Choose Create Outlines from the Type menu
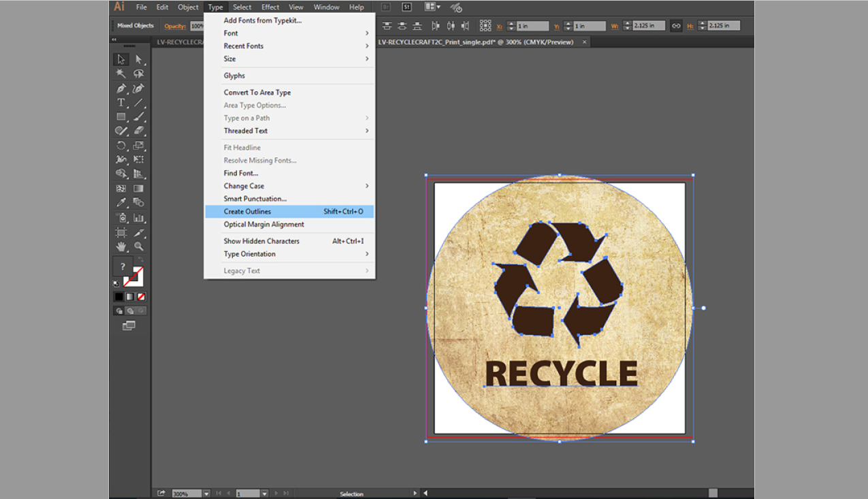Image resolution: width=868 pixels, height=499 pixels. (x=246, y=211)
